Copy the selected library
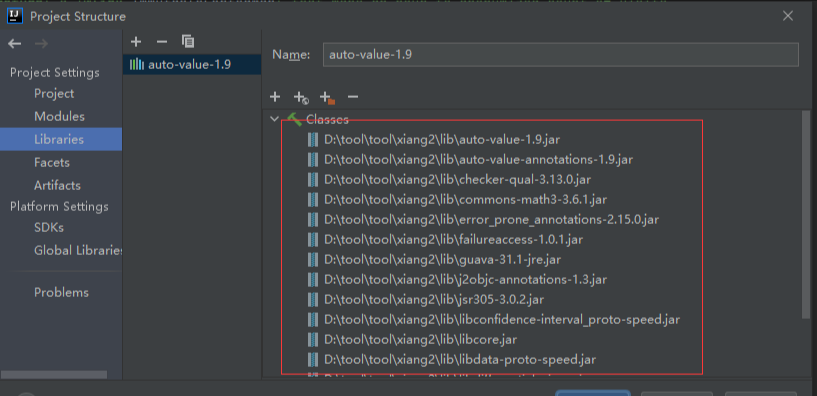The width and height of the screenshot is (817, 396). [188, 41]
